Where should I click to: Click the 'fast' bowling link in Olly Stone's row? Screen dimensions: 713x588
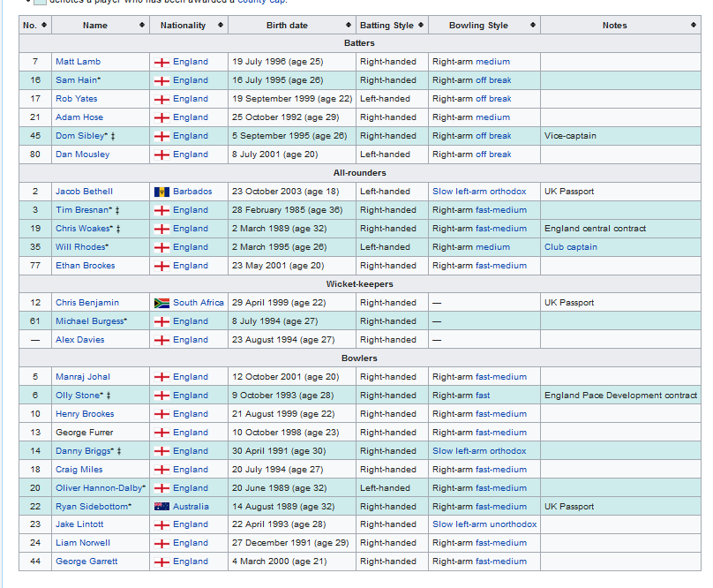(x=483, y=396)
